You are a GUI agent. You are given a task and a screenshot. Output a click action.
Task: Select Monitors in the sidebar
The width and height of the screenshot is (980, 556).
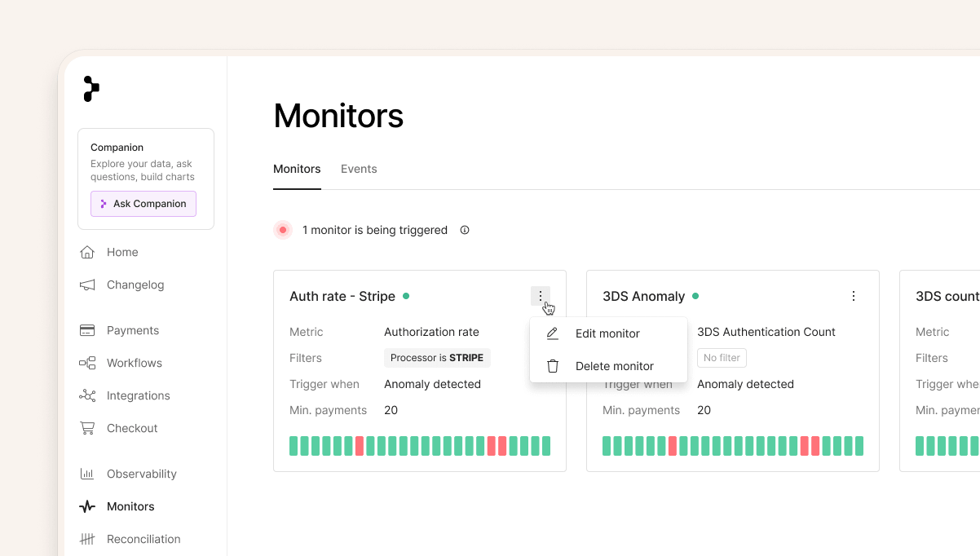117,506
